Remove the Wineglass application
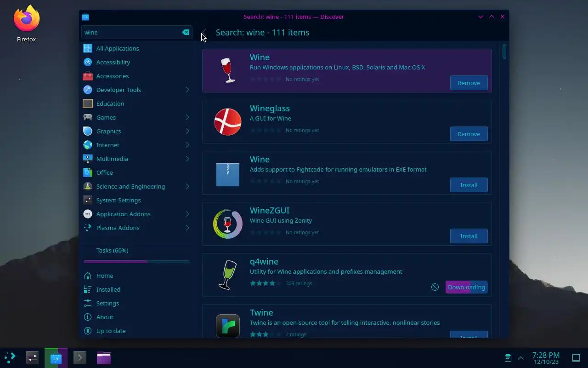The height and width of the screenshot is (368, 588). coord(469,134)
